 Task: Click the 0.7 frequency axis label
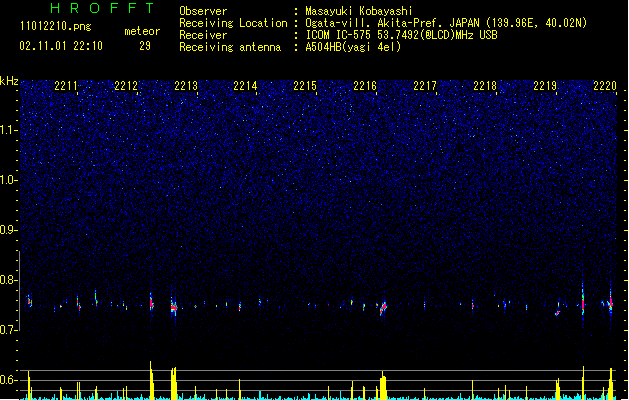[x=8, y=330]
